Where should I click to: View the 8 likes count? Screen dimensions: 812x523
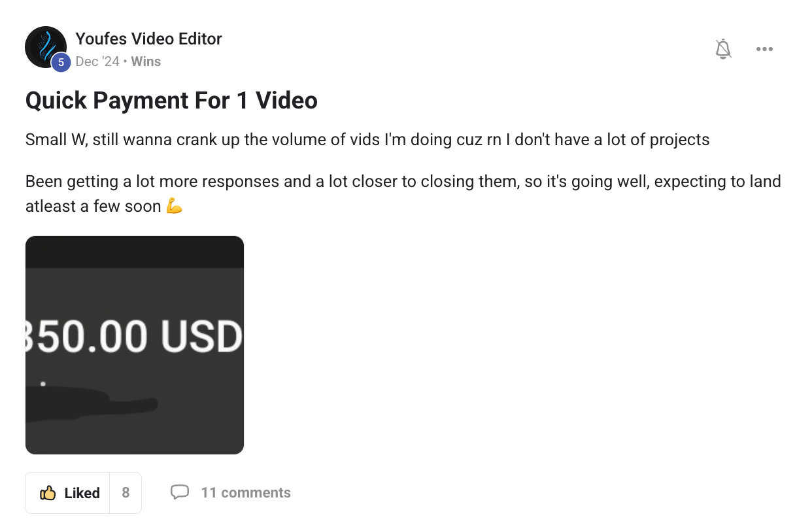(x=126, y=493)
